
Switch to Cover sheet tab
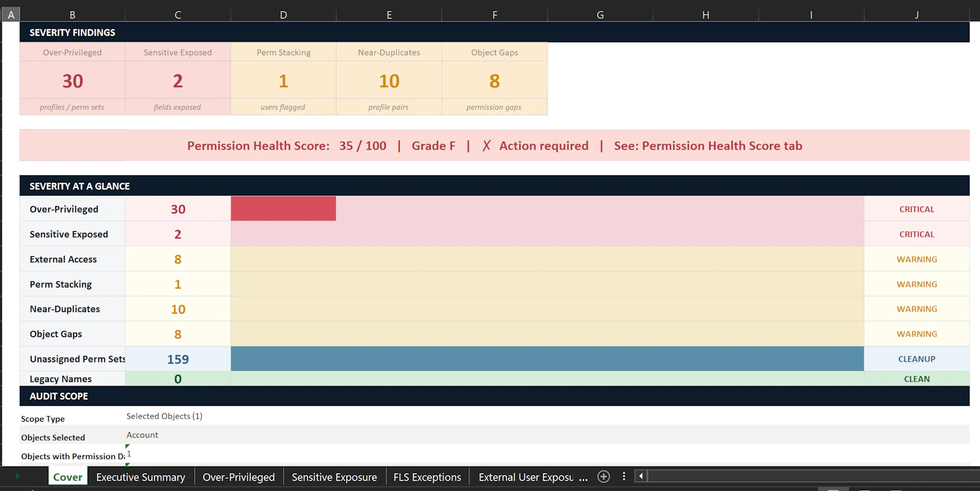pyautogui.click(x=67, y=477)
